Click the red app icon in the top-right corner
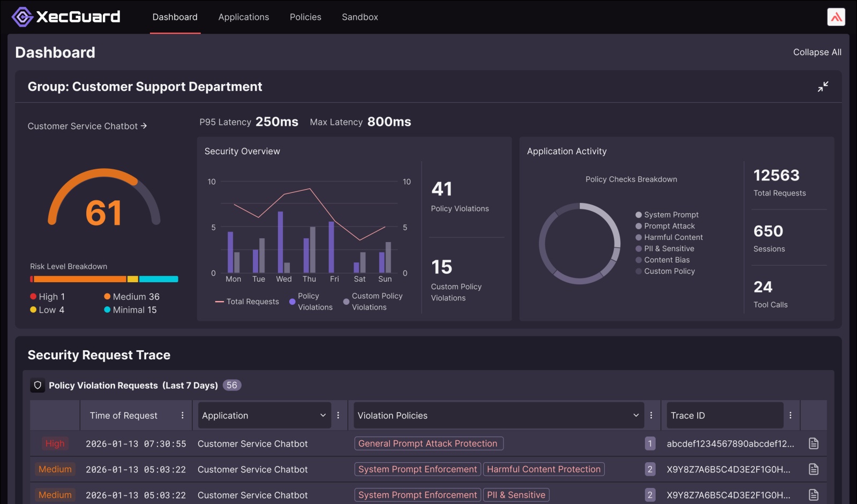Image resolution: width=857 pixels, height=504 pixels. (836, 17)
